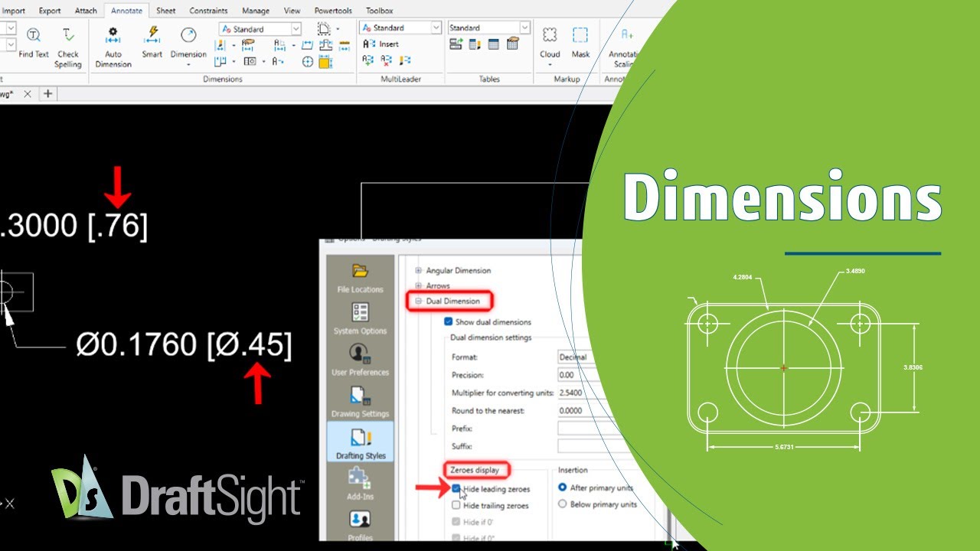980x551 pixels.
Task: Collapse the Dual Dimension tree node
Action: 419,301
